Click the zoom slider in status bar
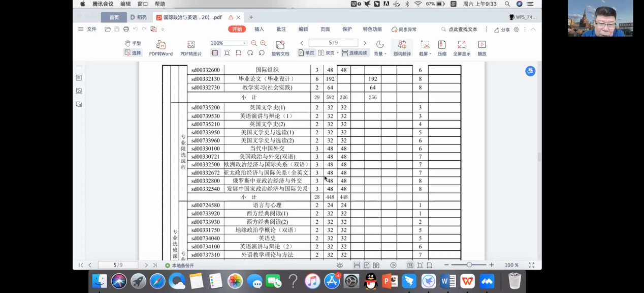The width and height of the screenshot is (644, 293). tap(469, 265)
